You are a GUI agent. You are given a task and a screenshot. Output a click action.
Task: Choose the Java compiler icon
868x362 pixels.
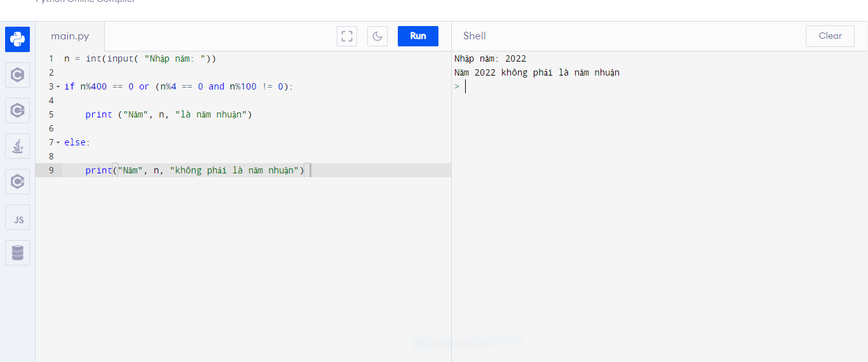(17, 146)
